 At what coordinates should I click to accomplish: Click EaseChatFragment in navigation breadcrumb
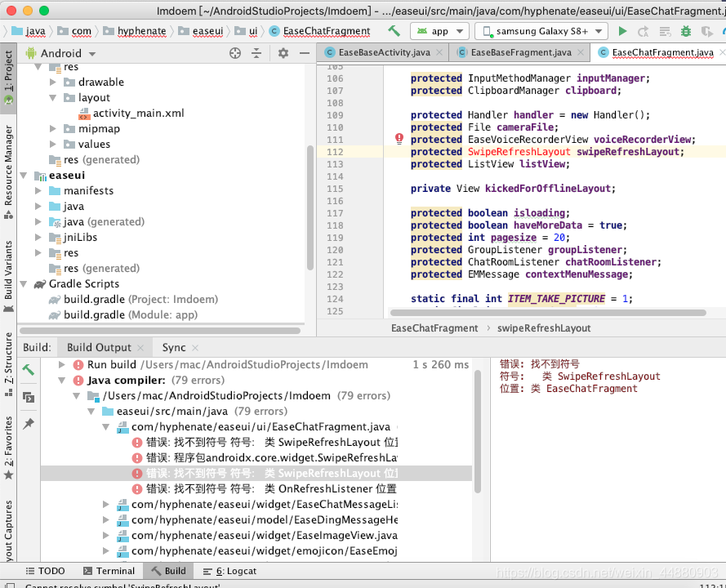(327, 31)
